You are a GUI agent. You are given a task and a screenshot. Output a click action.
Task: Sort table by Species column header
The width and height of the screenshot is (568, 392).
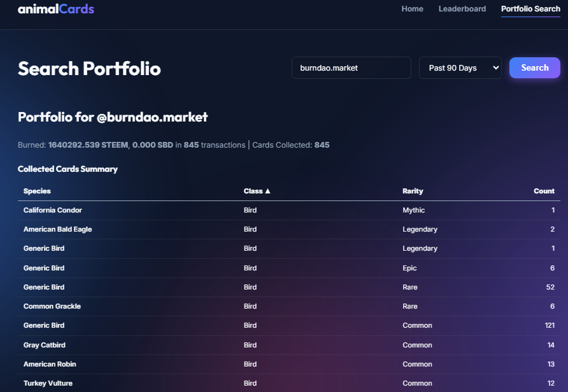[37, 191]
